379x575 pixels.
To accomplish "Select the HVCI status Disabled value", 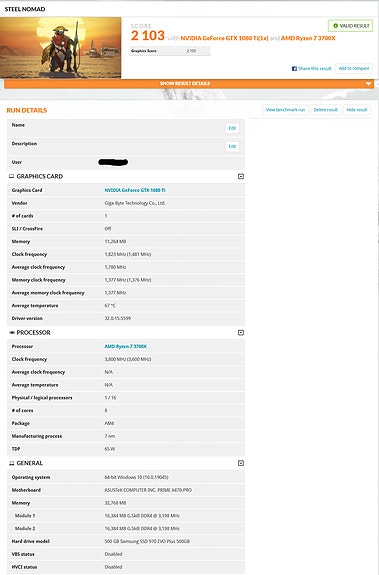I will [x=113, y=567].
